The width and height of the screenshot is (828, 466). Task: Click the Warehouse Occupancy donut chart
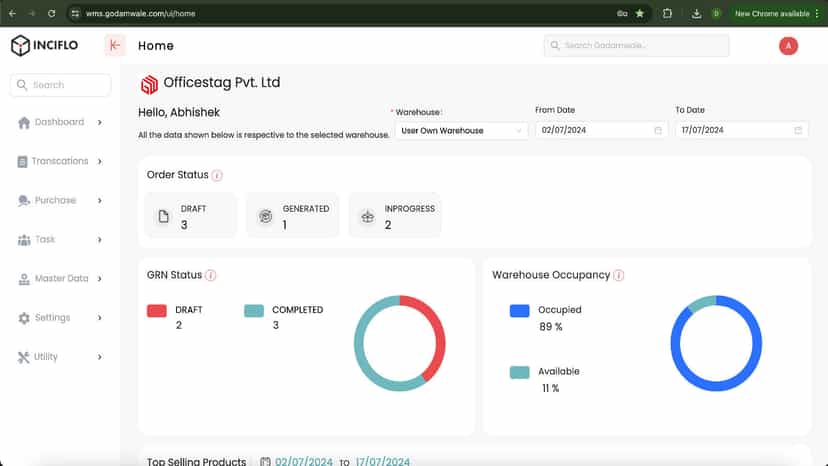[x=716, y=343]
